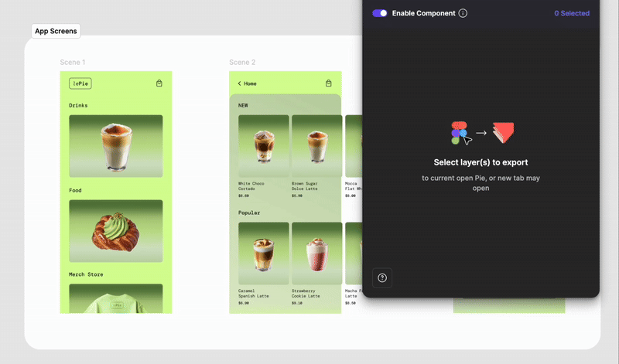
Task: Select the Brown Sugar Dolce Latte image
Action: point(317,146)
